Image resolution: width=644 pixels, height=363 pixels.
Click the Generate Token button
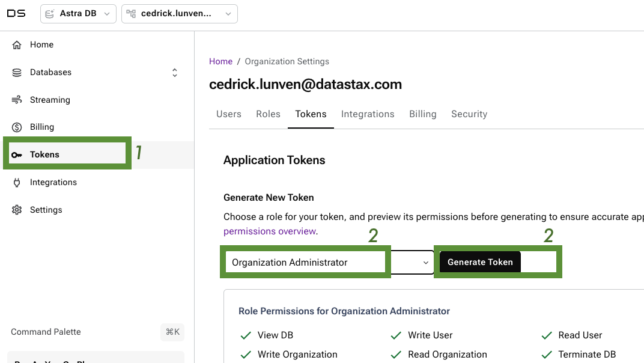[x=480, y=262]
